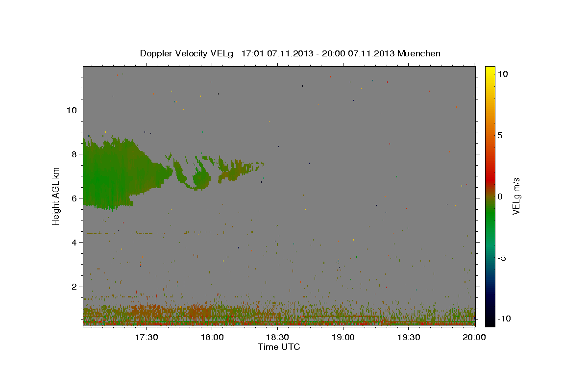Viewport: 588px width, 392px height.
Task: Click the height axis label 2
Action: point(74,286)
